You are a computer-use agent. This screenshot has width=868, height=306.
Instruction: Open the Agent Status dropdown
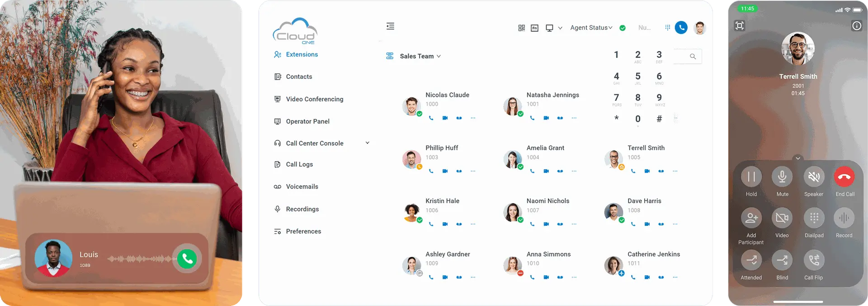(591, 28)
